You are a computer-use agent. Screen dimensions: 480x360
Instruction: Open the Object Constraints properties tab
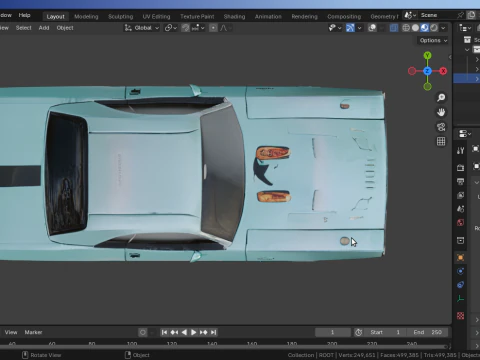(460, 285)
